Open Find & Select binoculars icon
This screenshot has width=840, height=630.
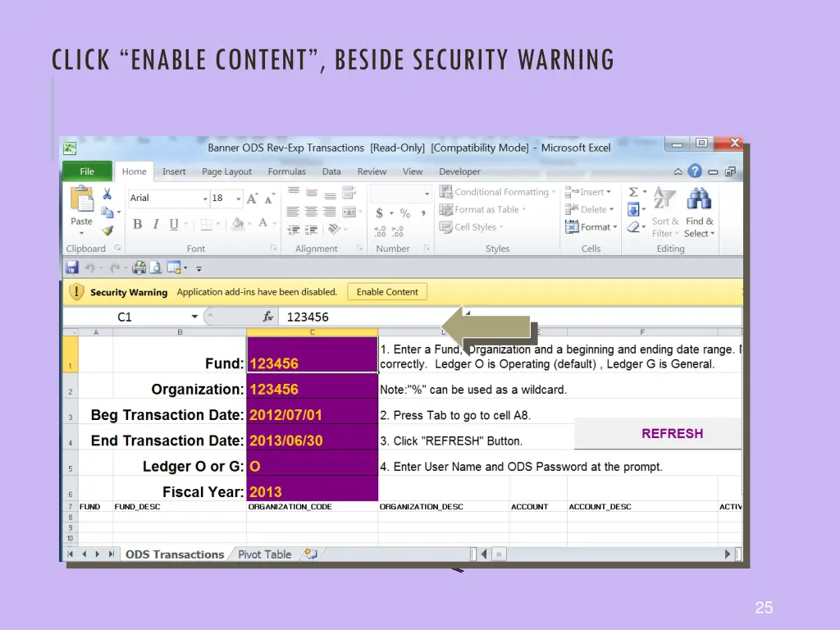point(699,200)
